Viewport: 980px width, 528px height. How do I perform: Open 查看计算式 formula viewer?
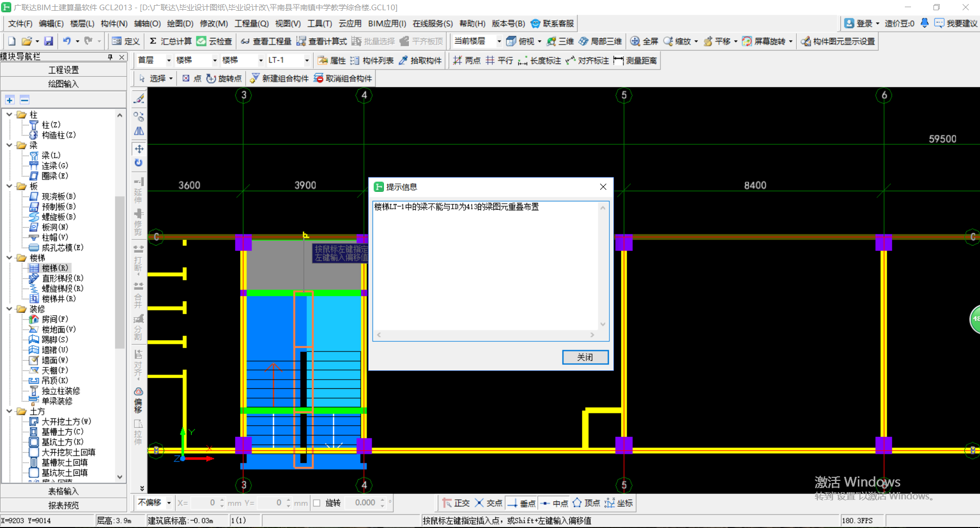coord(322,41)
